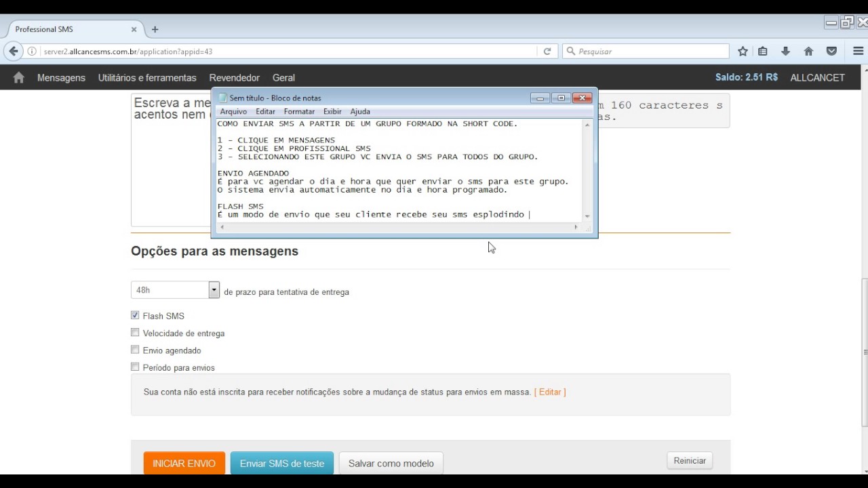868x488 pixels.
Task: Open the Formatar menu in Notepad
Action: [299, 112]
